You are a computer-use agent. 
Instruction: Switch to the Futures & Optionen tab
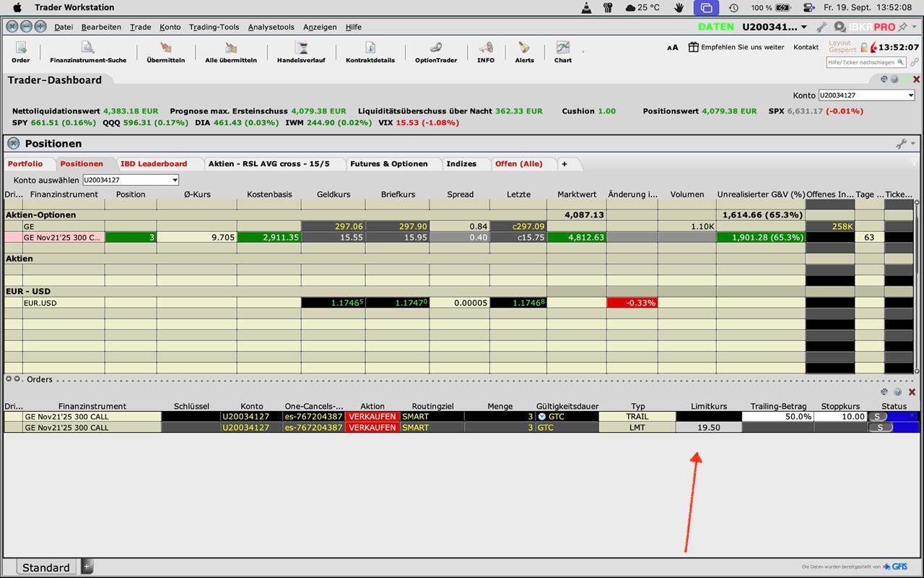[388, 164]
